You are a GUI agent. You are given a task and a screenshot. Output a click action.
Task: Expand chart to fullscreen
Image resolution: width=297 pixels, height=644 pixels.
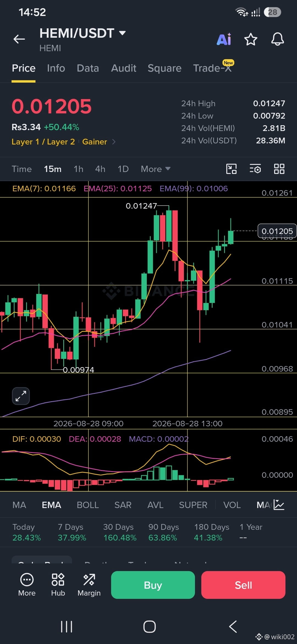[x=21, y=396]
